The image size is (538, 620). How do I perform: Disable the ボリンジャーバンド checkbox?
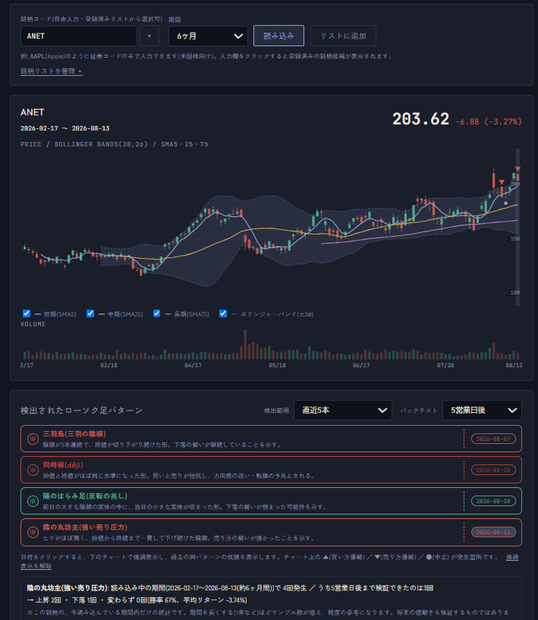223,314
